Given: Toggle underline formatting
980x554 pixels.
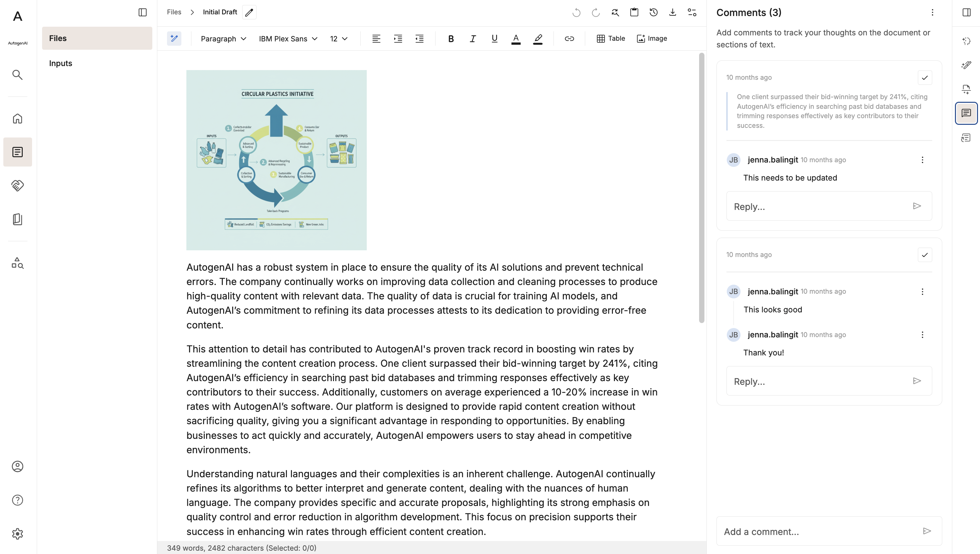Looking at the screenshot, I should pyautogui.click(x=494, y=38).
